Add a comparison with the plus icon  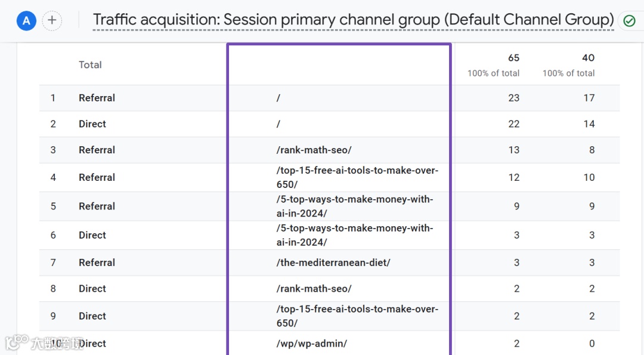pos(52,21)
